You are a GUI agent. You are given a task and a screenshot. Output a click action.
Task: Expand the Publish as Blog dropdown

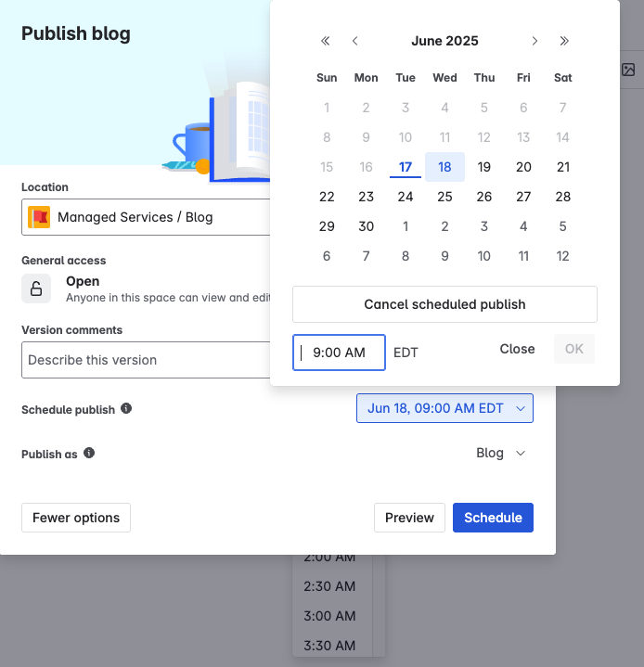pos(500,453)
